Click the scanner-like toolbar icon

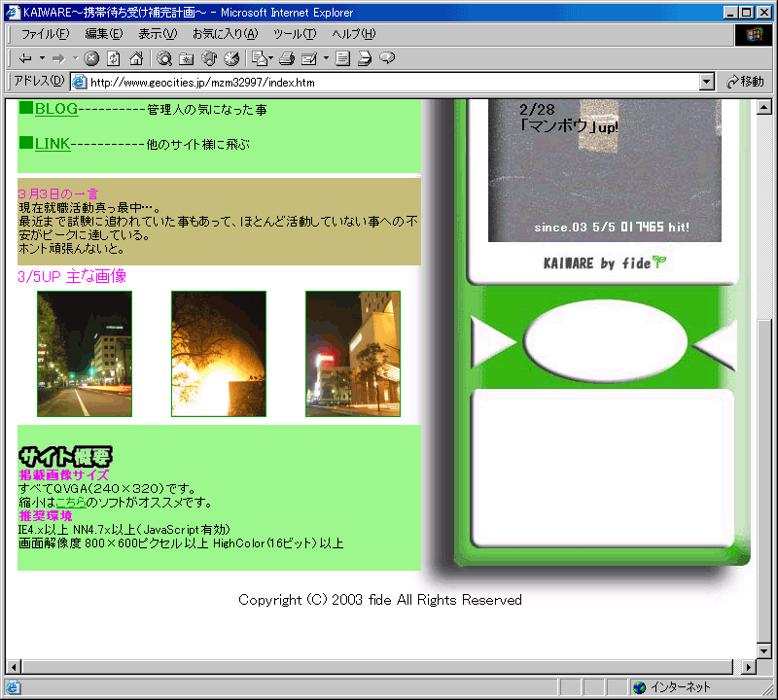(x=365, y=58)
